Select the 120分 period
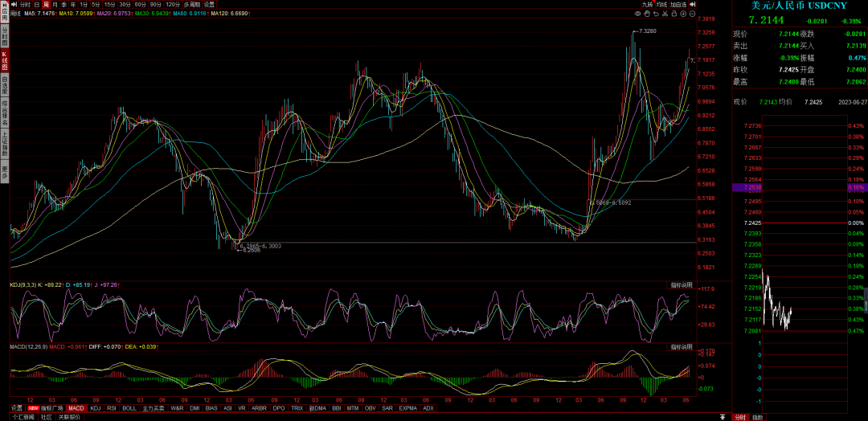Screen dimensions: 868x421 point(173,5)
